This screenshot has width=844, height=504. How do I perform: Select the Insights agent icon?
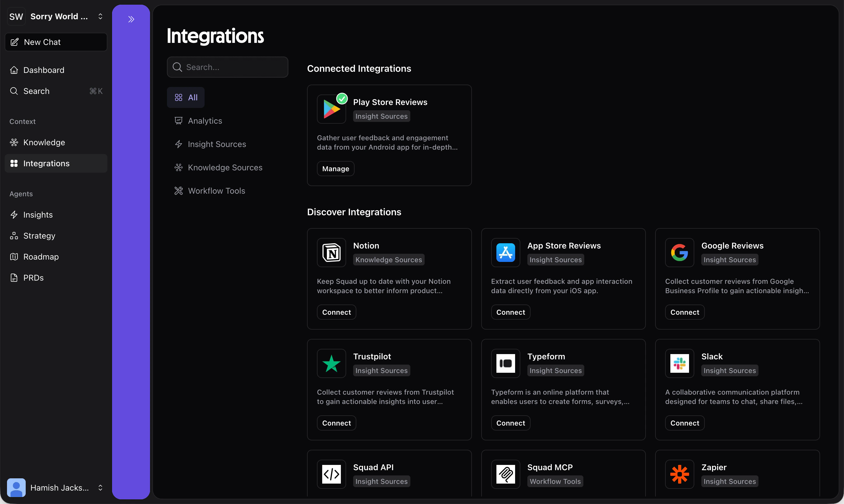click(14, 215)
